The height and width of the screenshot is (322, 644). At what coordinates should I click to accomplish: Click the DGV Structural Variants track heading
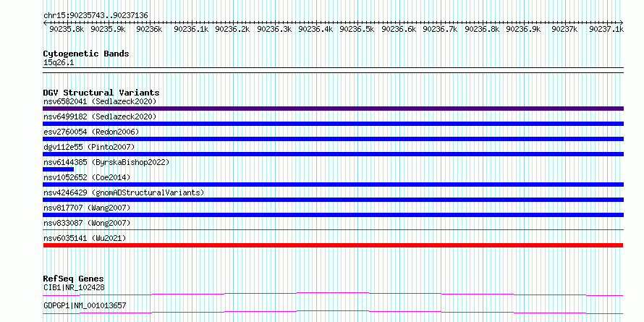101,93
